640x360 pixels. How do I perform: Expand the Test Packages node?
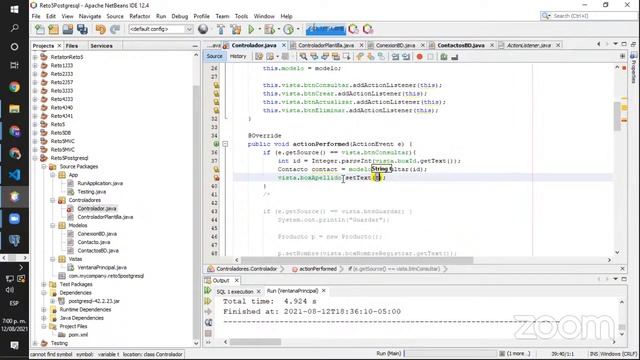(x=44, y=284)
